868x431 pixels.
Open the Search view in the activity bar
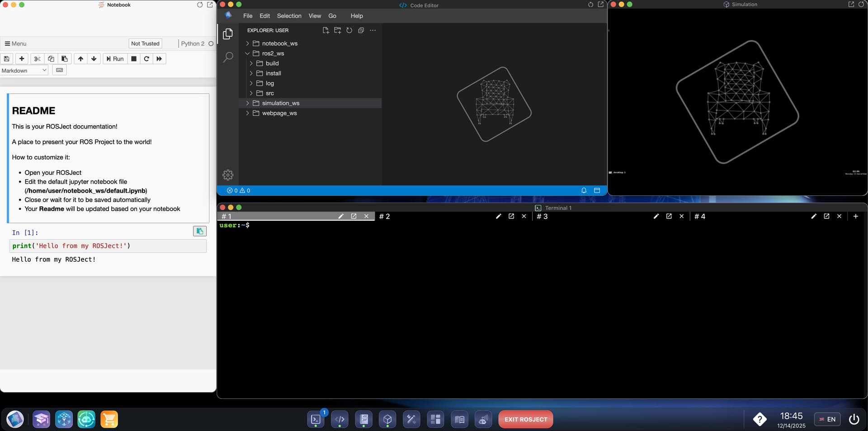coord(228,57)
